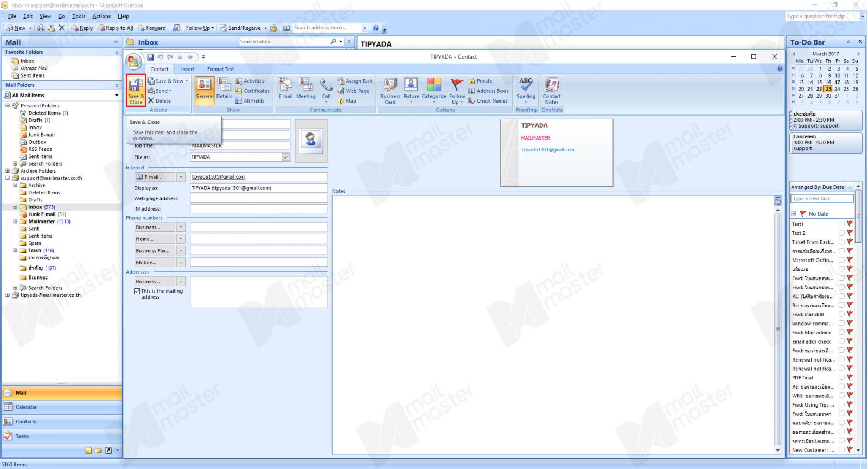
Task: Tick the 'email addr check' task checkbox
Action: point(841,341)
